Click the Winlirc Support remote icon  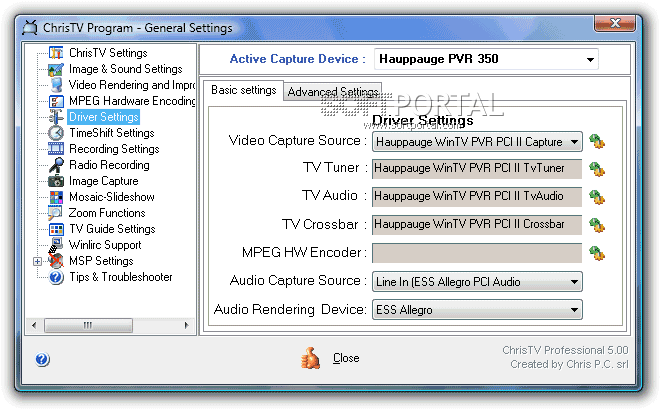(56, 245)
